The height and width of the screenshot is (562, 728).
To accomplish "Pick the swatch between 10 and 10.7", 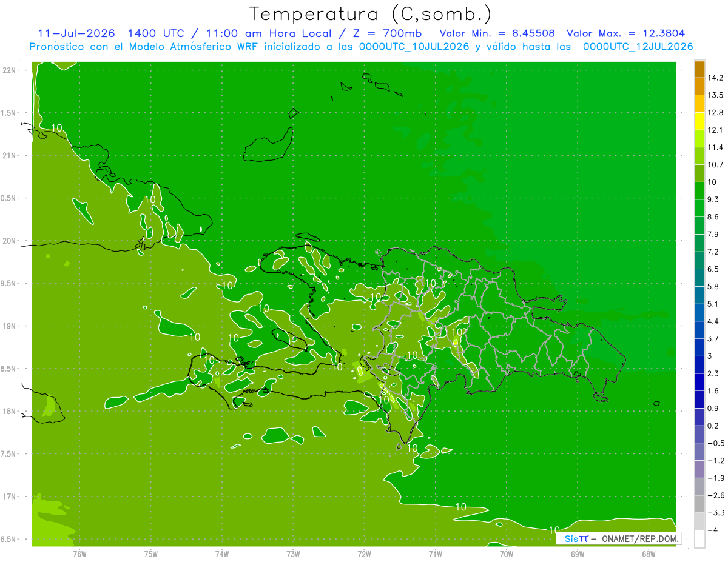I will click(699, 173).
